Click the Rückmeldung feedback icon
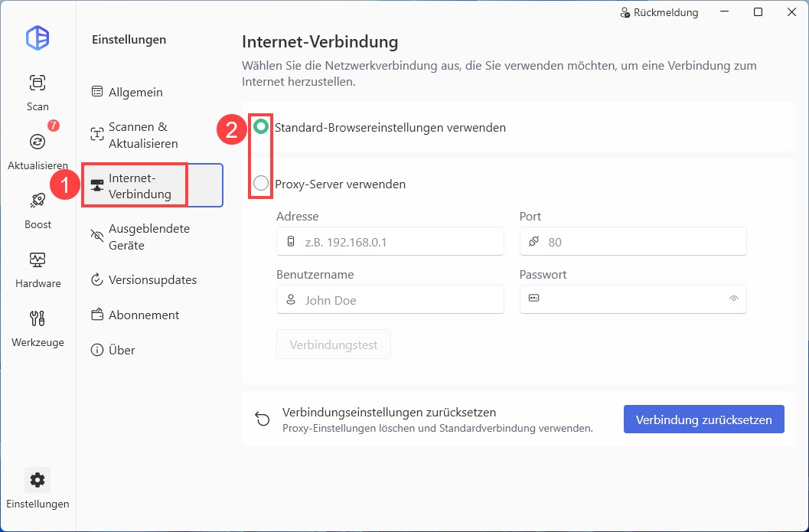Screen dimensions: 809x532 click(625, 12)
